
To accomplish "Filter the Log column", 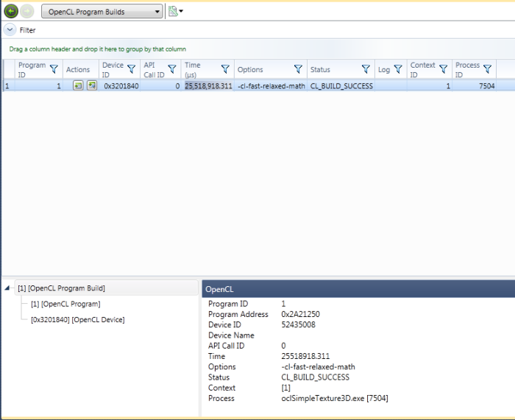I will [x=398, y=69].
